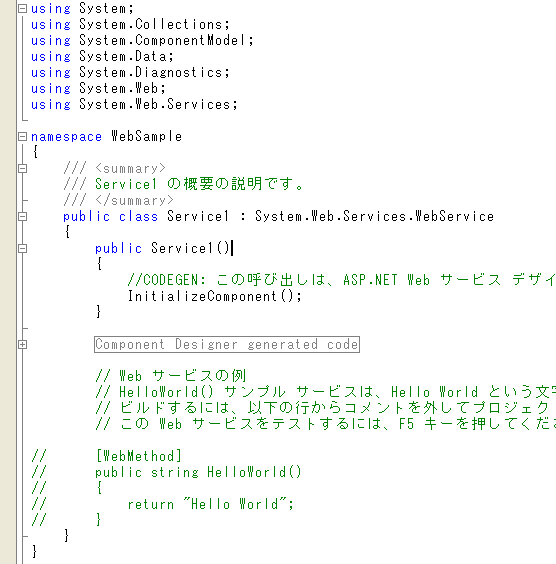Collapse the Service1() constructor outline
556x564 pixels.
coord(22,249)
